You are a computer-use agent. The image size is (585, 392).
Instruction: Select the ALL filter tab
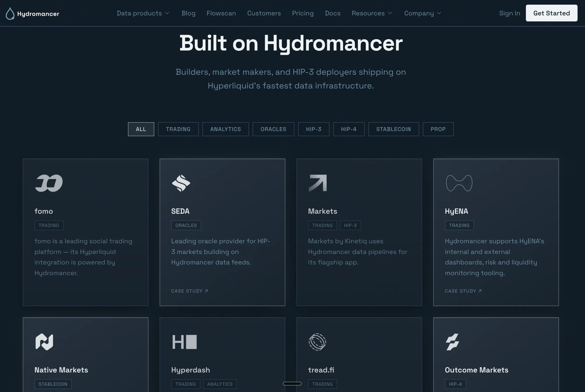pyautogui.click(x=141, y=129)
